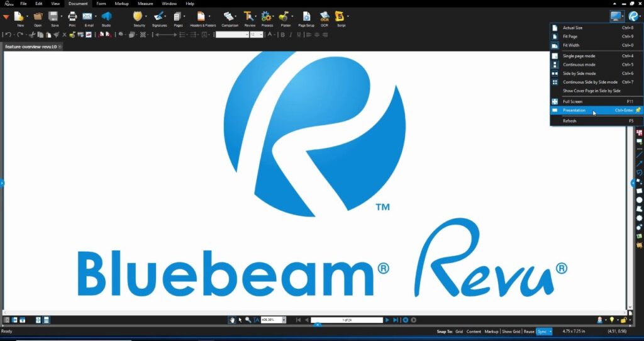The image size is (644, 341).
Task: Toggle Snap To Content in status bar
Action: click(474, 331)
